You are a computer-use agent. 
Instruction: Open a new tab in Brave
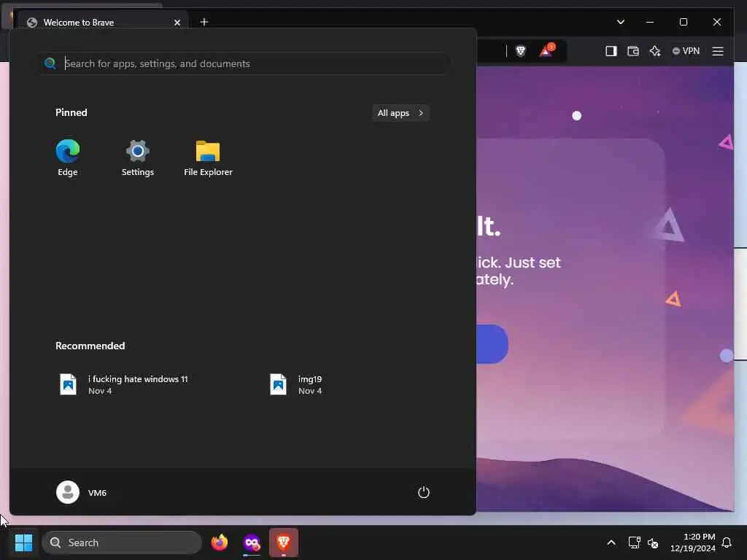204,22
